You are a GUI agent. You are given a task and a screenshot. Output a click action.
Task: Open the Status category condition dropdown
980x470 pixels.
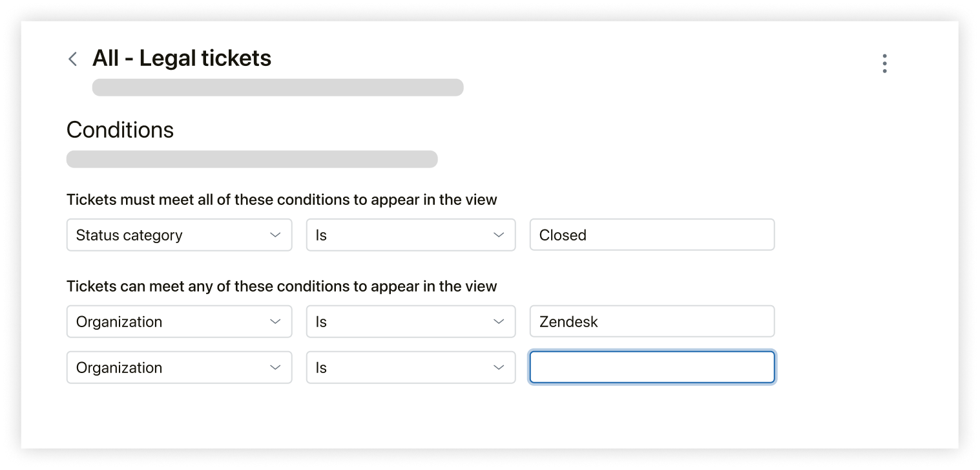pos(179,235)
